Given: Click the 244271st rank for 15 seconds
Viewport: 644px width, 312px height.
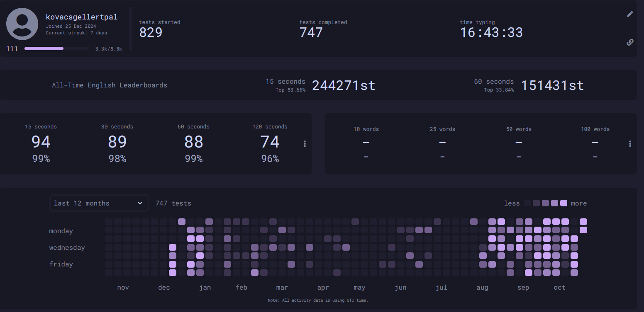Looking at the screenshot, I should [x=344, y=85].
